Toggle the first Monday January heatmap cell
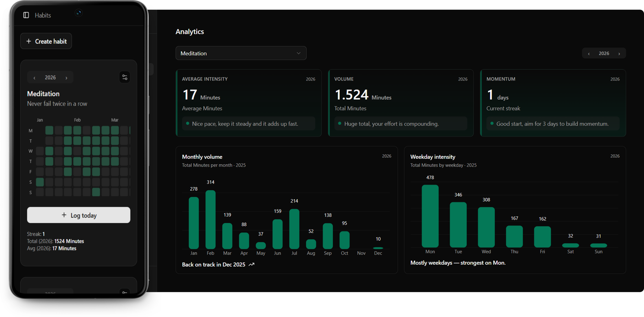Image resolution: width=644 pixels, height=317 pixels. [x=49, y=130]
